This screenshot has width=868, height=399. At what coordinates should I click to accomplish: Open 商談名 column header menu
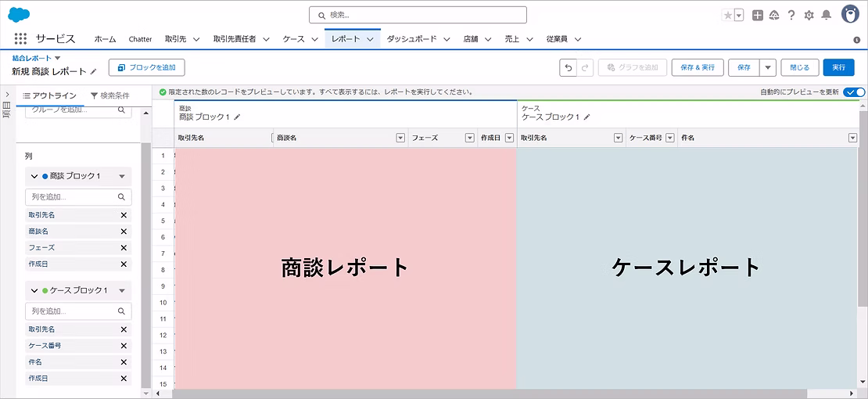(401, 138)
